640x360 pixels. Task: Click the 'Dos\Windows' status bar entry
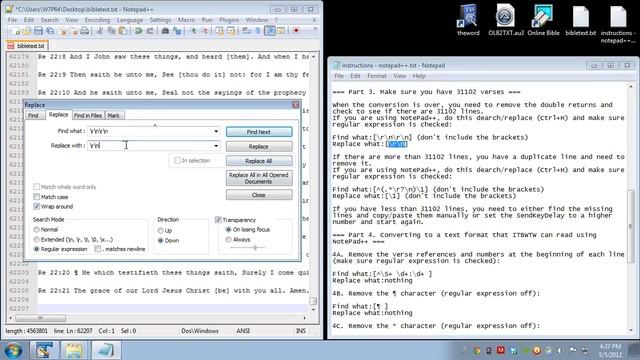pos(200,331)
